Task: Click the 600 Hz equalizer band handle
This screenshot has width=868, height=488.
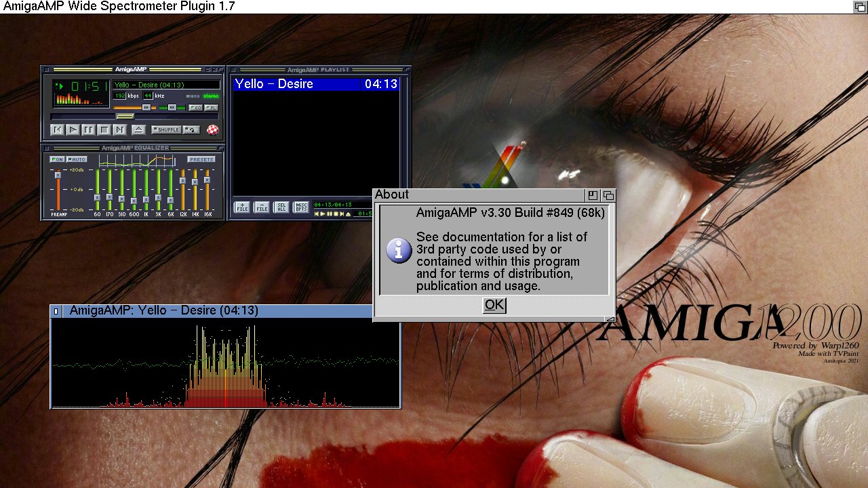Action: point(134,201)
